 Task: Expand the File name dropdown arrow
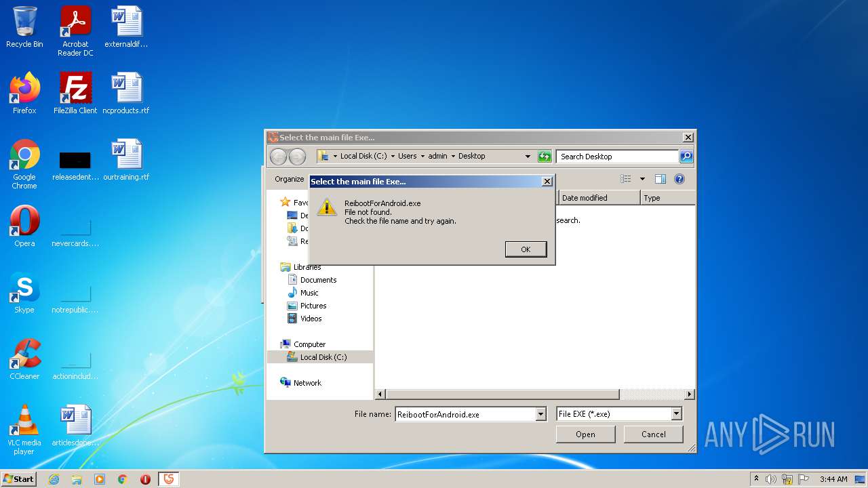pyautogui.click(x=540, y=414)
